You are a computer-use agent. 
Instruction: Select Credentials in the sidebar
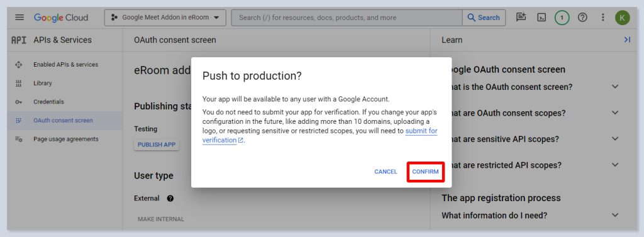tap(65, 102)
